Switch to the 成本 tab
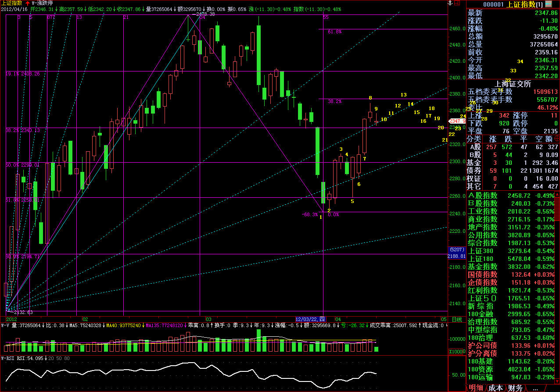Image resolution: width=560 pixels, height=392 pixels. pyautogui.click(x=495, y=388)
